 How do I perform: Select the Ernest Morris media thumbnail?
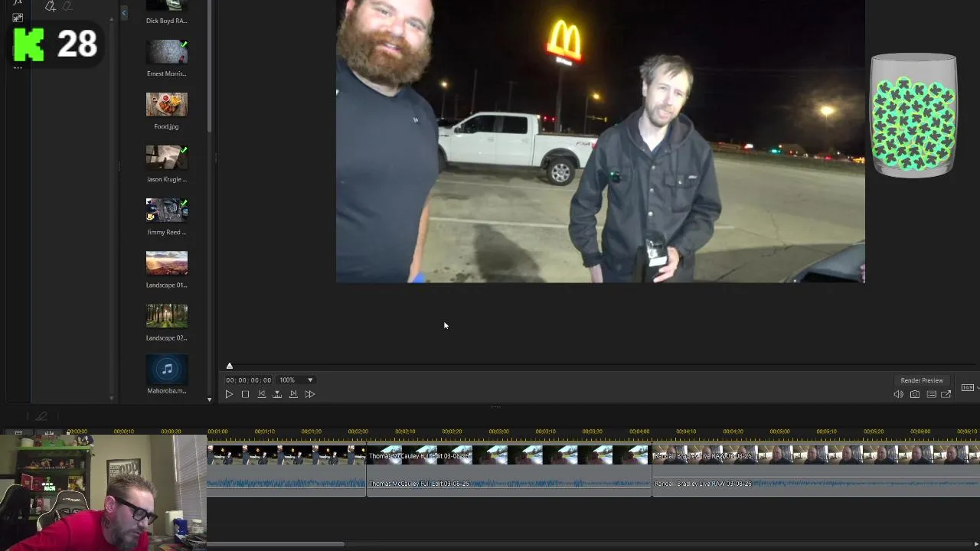[167, 52]
